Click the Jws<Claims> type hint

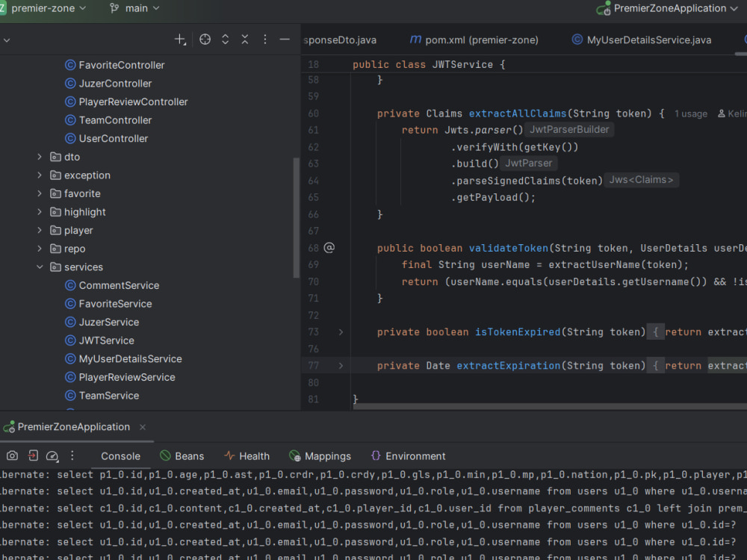[641, 180]
